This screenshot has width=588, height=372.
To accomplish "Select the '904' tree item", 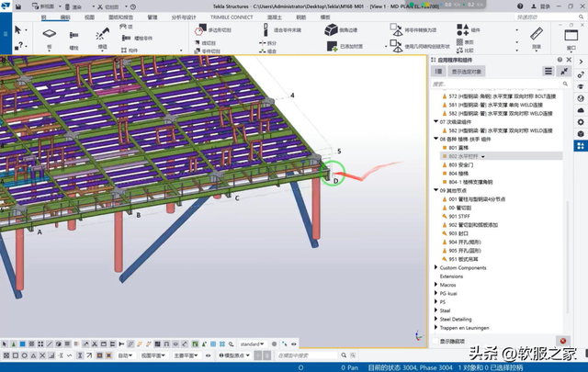I will (465, 242).
